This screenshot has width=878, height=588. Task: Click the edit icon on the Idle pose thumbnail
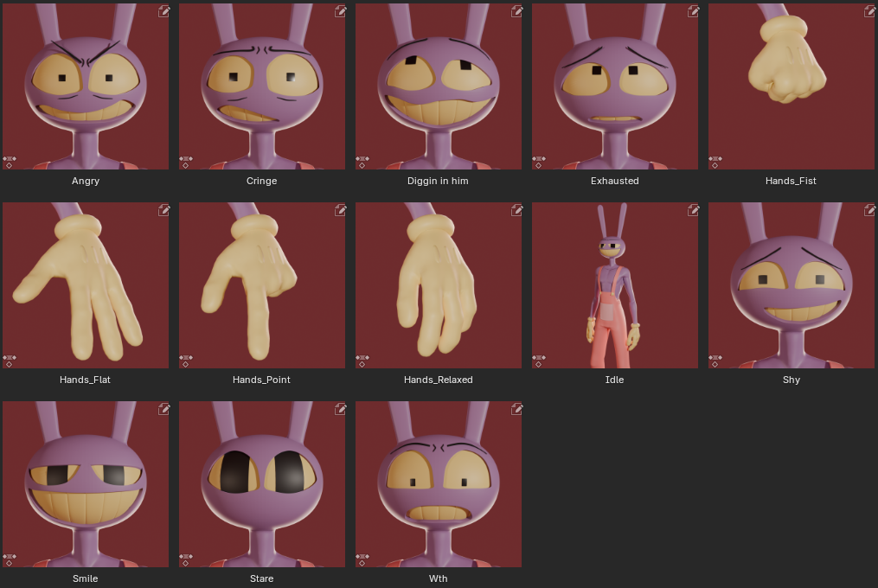tap(693, 210)
